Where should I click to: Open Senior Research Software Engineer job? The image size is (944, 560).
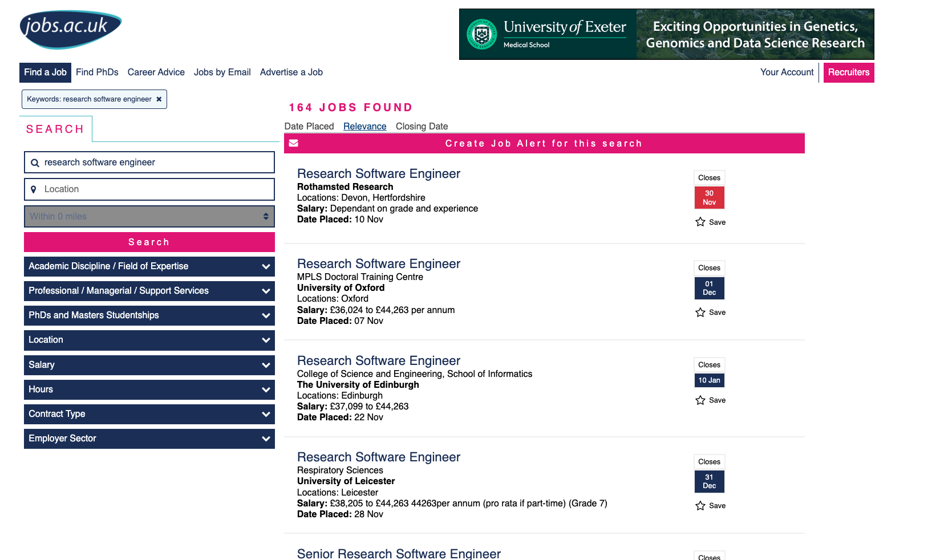pos(399,553)
